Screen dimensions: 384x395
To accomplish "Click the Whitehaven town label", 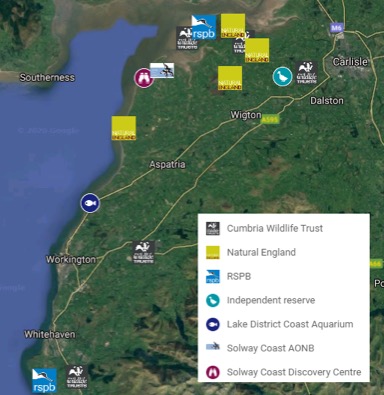I will tap(50, 334).
